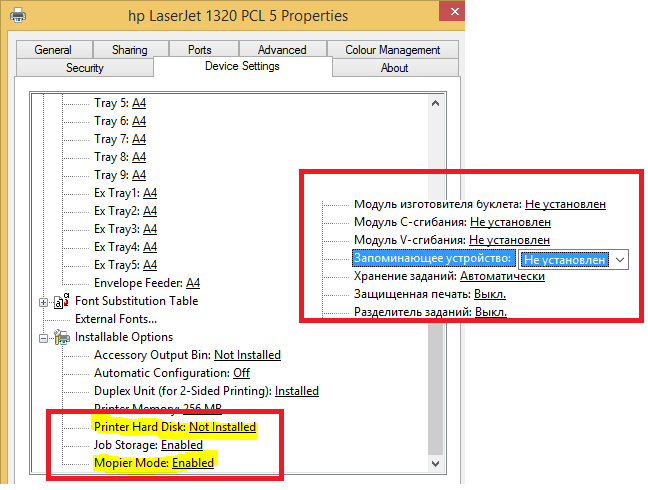Click Модуль изготовителя буклета Не установлен value

[565, 204]
